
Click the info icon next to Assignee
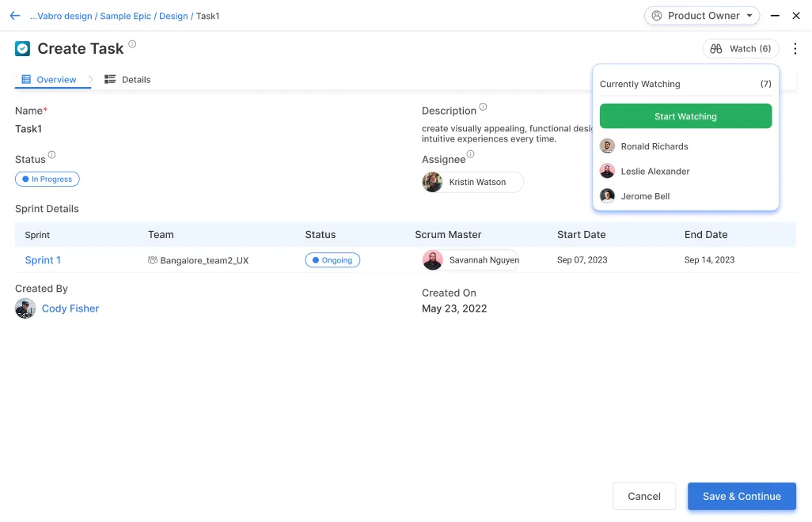pyautogui.click(x=470, y=155)
